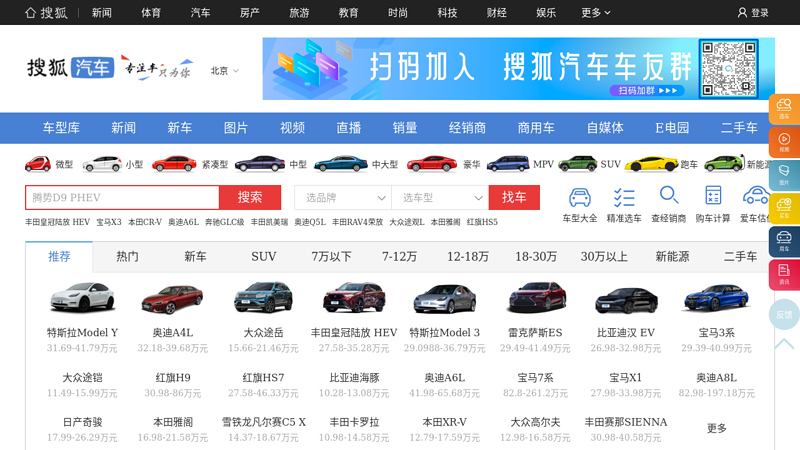Open the 北京 city dropdown
800x450 pixels.
click(x=224, y=71)
